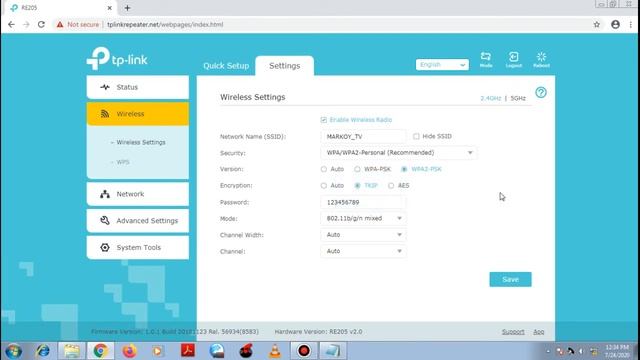Open the Channel dropdown

(363, 251)
